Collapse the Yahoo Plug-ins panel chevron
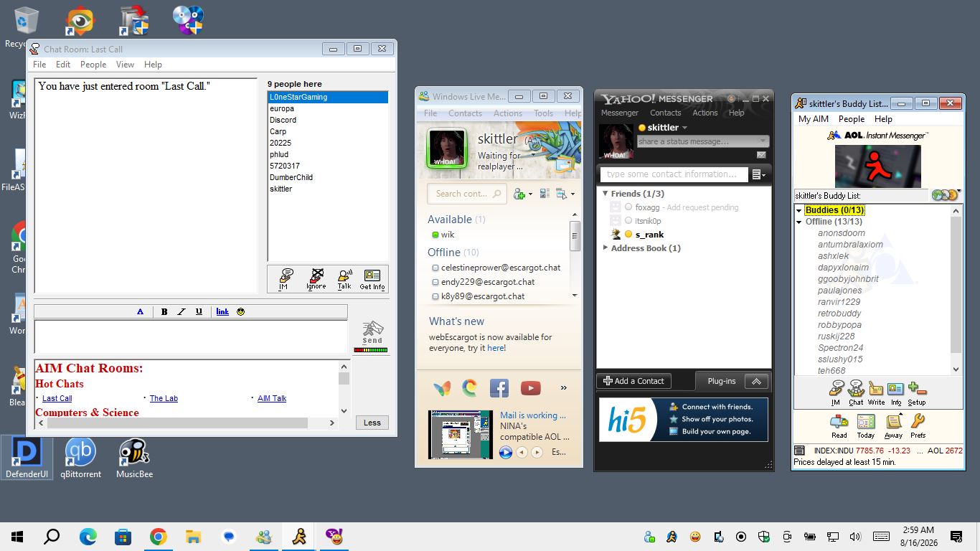980x551 pixels. [756, 381]
